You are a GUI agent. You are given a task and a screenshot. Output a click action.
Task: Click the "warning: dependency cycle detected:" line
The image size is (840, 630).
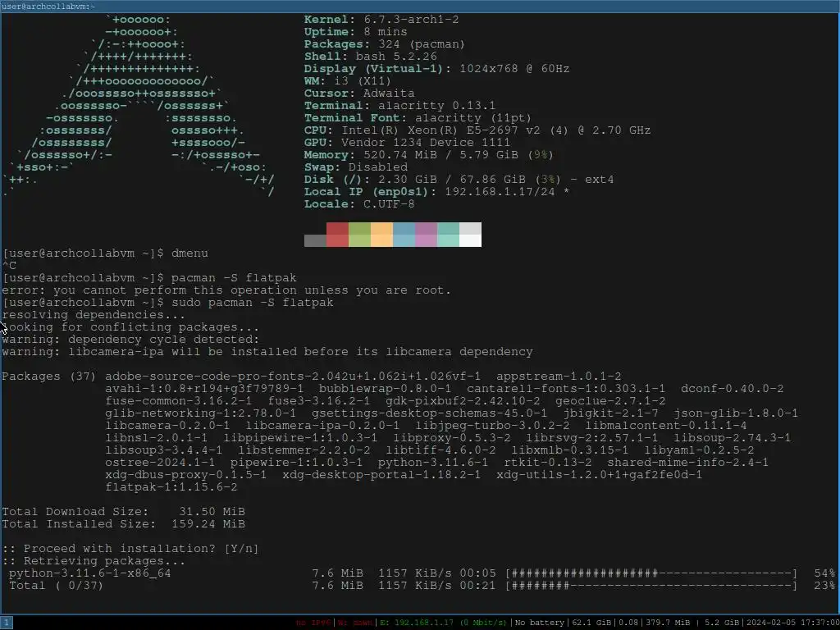tap(130, 340)
